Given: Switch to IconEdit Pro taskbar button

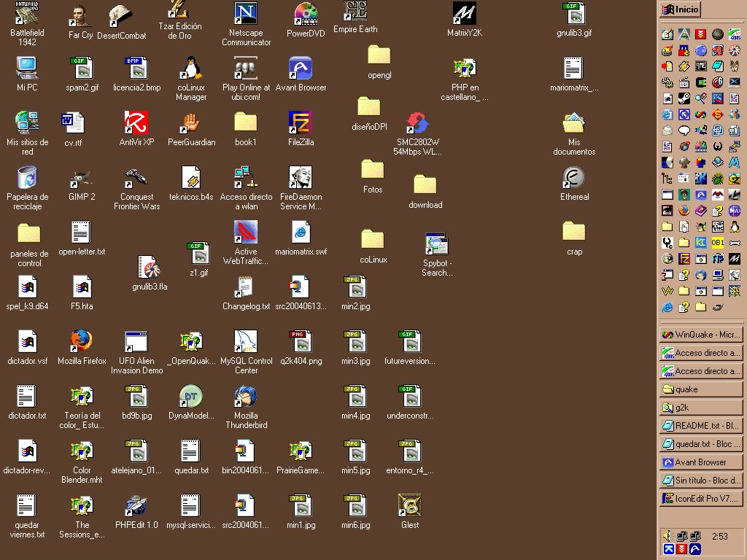Looking at the screenshot, I should click(x=701, y=499).
